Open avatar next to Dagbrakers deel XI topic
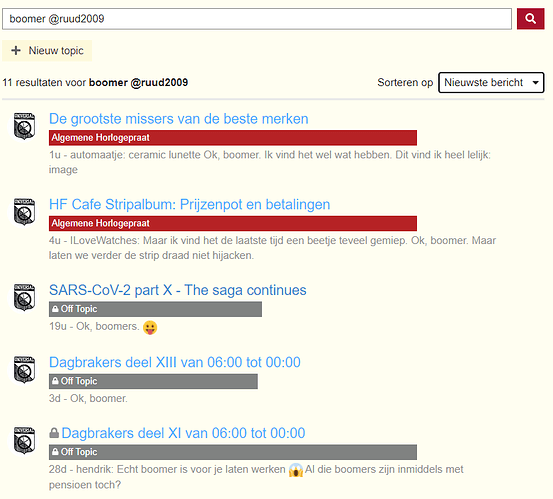Image resolution: width=553 pixels, height=499 pixels. [24, 440]
